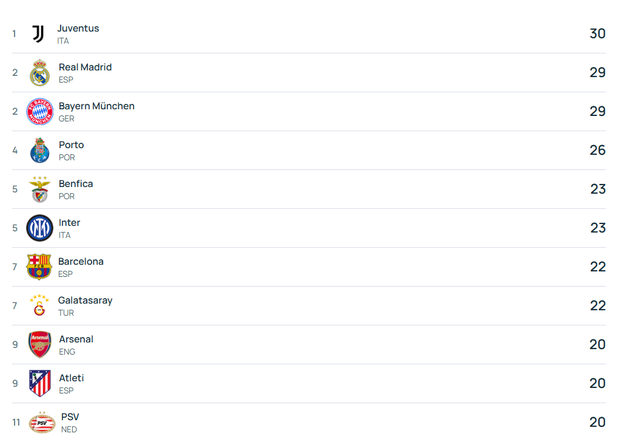Click the Porto club crest
This screenshot has width=620, height=439.
[x=39, y=151]
